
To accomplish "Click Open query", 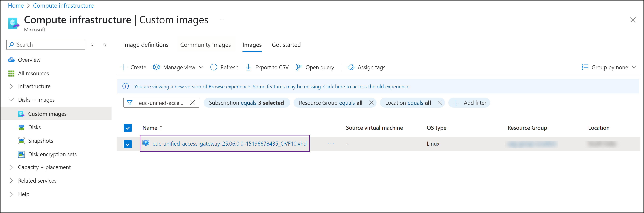I will [315, 67].
